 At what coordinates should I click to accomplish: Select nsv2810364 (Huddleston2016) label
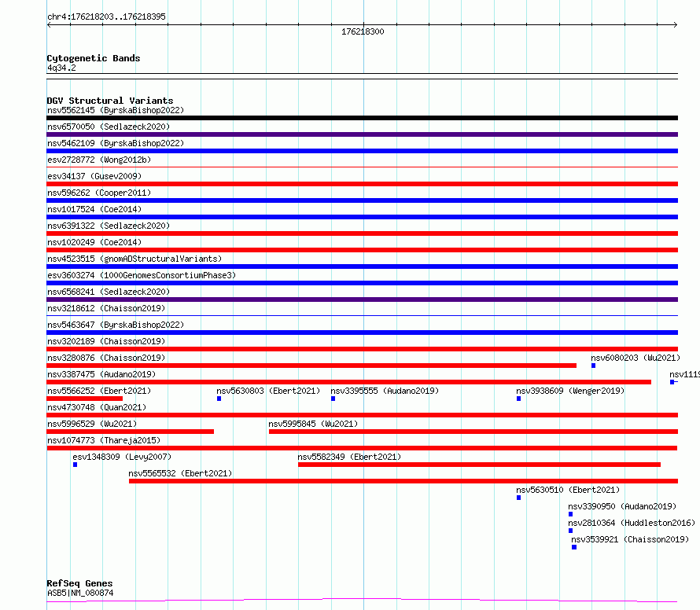click(632, 523)
